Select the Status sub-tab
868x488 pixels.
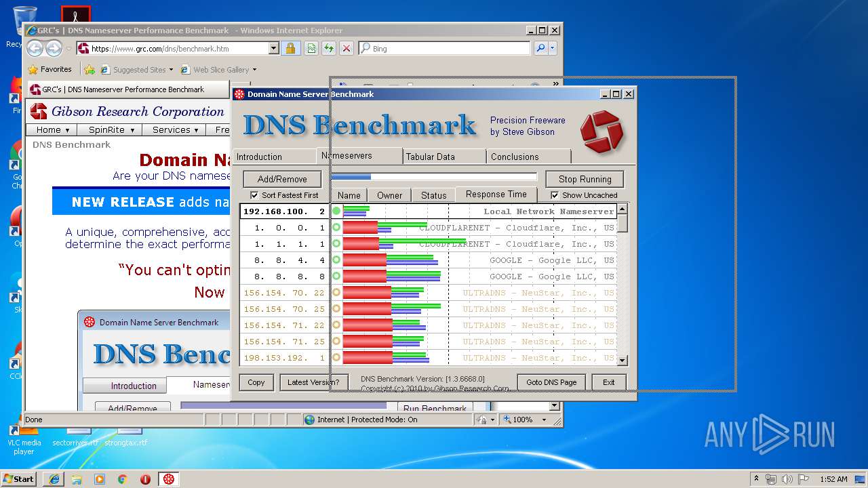tap(433, 195)
